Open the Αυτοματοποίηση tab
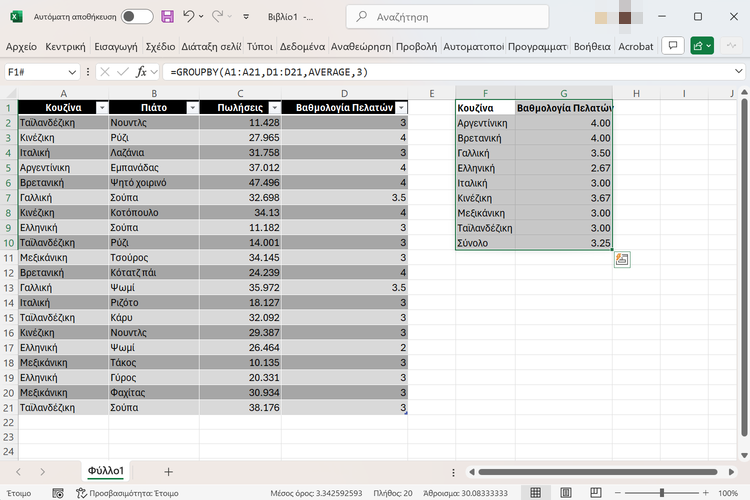The width and height of the screenshot is (750, 500). [x=473, y=46]
